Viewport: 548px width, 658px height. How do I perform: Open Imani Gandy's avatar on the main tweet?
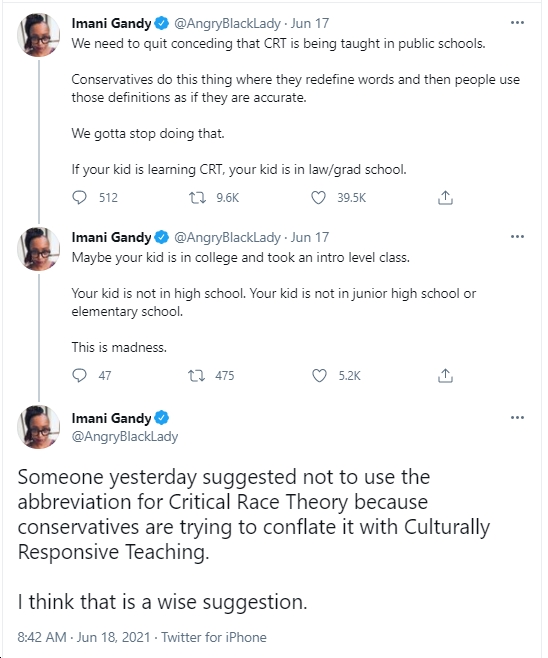(x=38, y=427)
